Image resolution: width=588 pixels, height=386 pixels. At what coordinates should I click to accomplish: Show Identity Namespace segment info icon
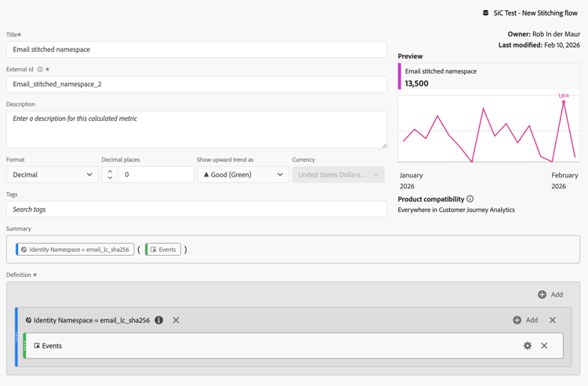(x=159, y=320)
